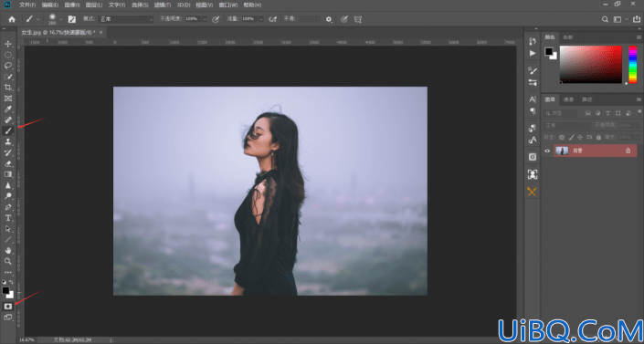Switch to the 路径 tab
Image resolution: width=644 pixels, height=344 pixels.
587,99
